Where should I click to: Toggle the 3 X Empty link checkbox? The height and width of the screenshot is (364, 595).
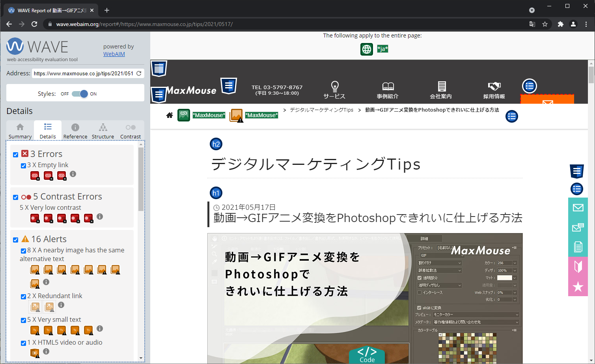(x=23, y=166)
